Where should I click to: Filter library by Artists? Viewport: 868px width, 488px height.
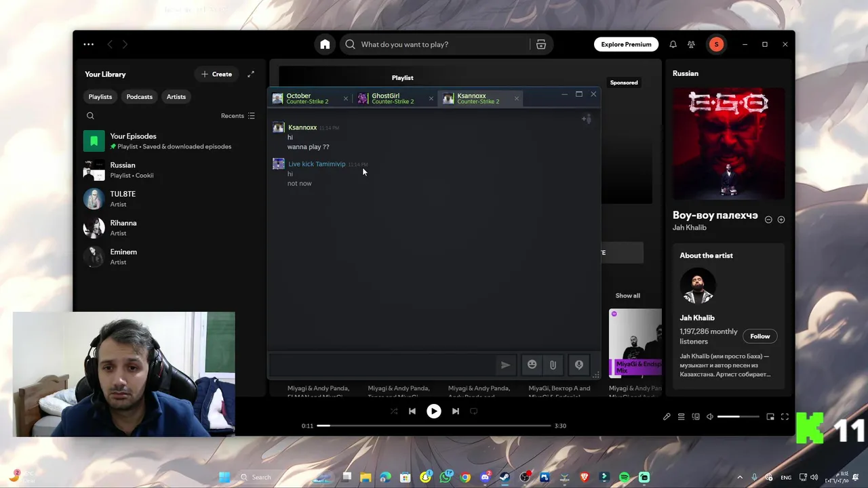[176, 97]
